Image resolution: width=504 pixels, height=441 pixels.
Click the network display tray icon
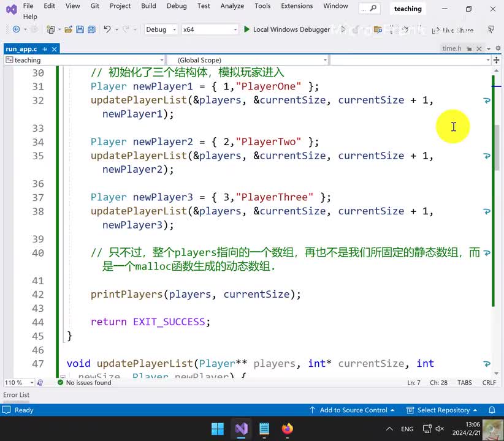pyautogui.click(x=427, y=429)
